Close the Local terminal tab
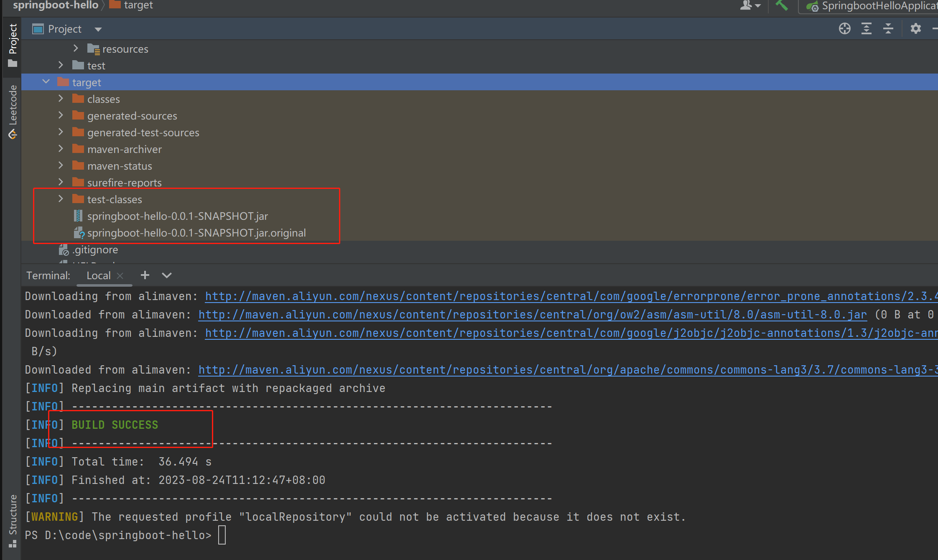The image size is (938, 560). 120,275
